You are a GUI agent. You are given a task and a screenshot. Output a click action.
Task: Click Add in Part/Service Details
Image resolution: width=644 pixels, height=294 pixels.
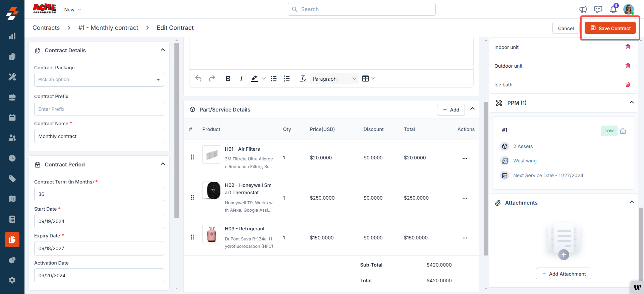[x=450, y=110]
